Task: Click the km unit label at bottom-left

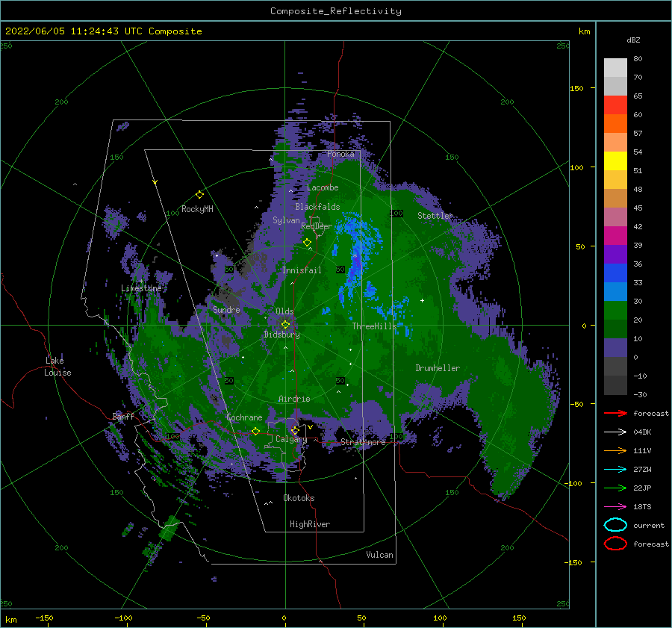Action: [11, 620]
